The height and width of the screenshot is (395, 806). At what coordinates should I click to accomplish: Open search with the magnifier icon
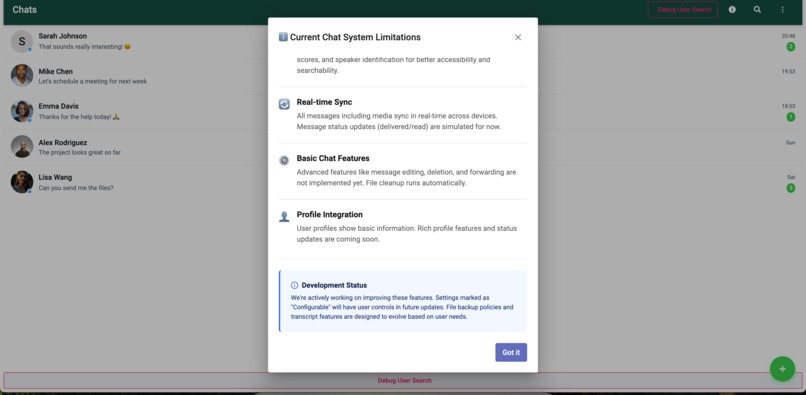click(757, 9)
